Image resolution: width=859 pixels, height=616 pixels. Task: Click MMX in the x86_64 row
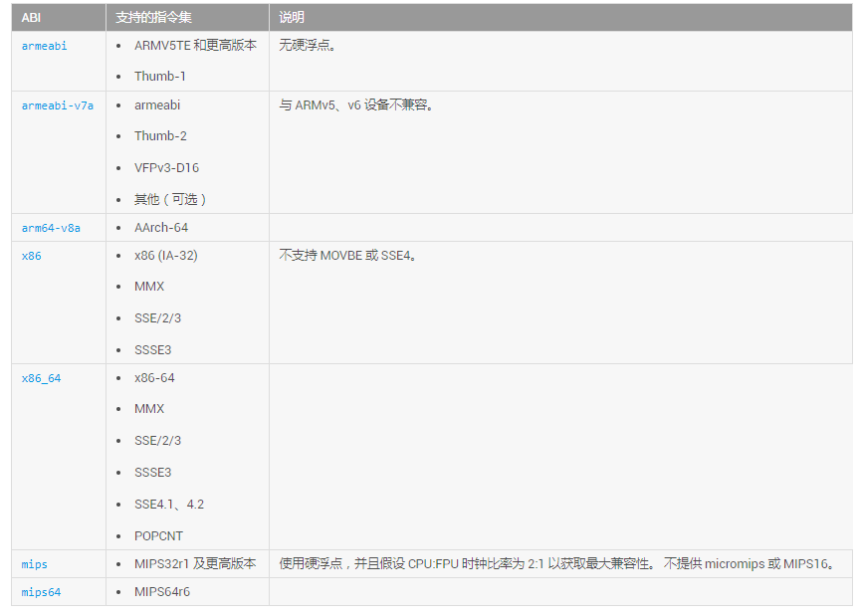click(x=149, y=409)
